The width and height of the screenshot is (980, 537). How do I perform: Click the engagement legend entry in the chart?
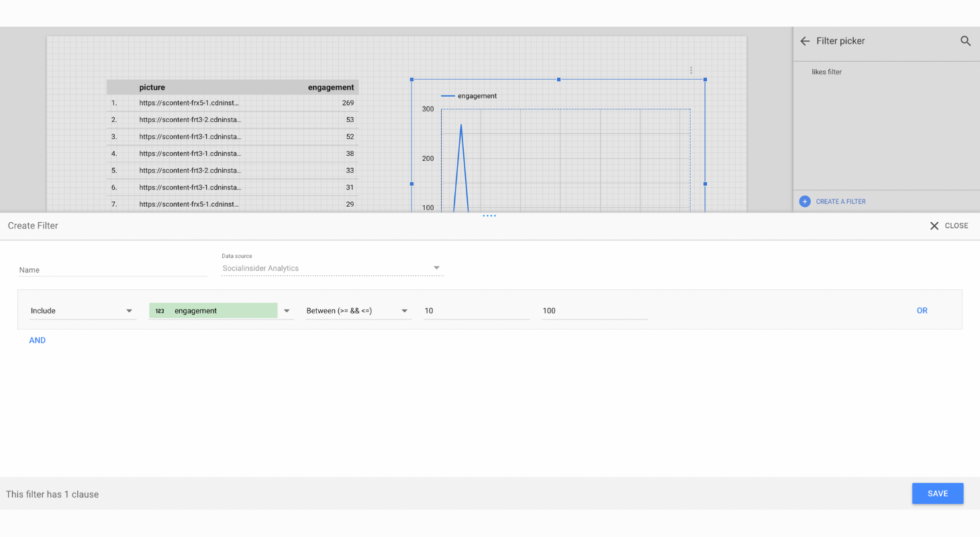pos(469,96)
